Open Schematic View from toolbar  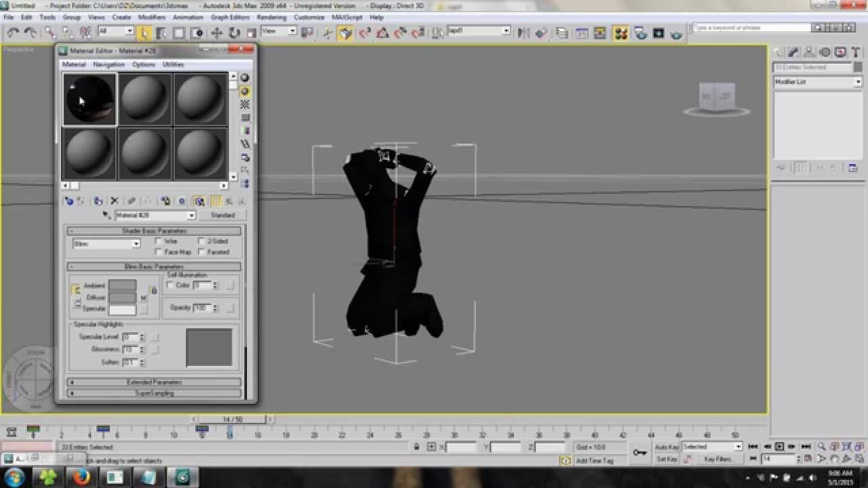coord(600,33)
